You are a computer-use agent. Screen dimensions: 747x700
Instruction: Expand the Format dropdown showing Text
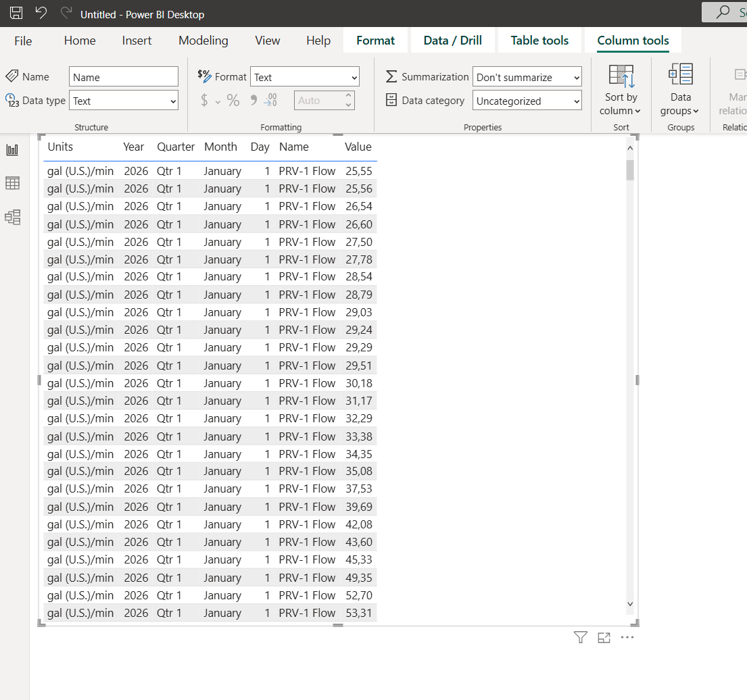[304, 77]
